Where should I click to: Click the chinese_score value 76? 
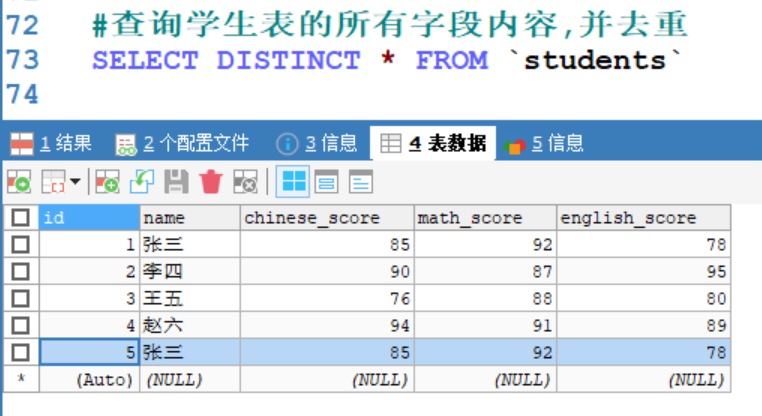[x=327, y=298]
